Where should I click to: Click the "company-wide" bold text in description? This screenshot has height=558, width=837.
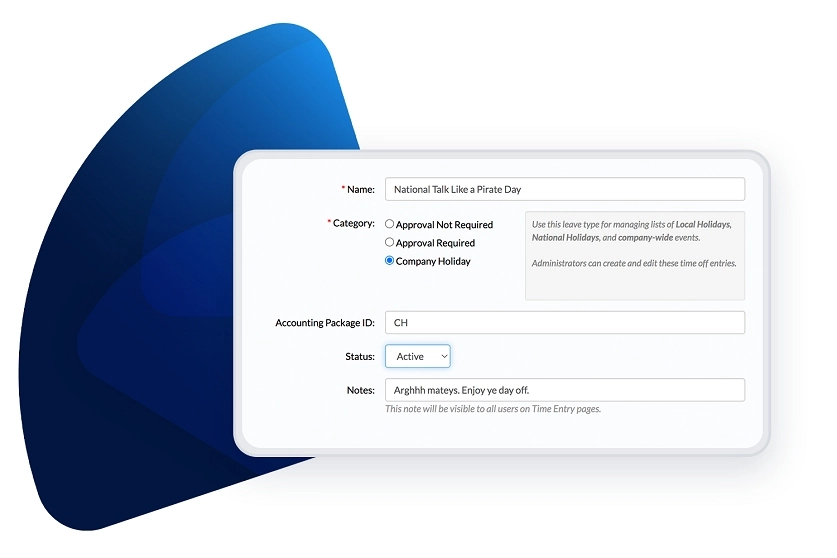tap(649, 238)
